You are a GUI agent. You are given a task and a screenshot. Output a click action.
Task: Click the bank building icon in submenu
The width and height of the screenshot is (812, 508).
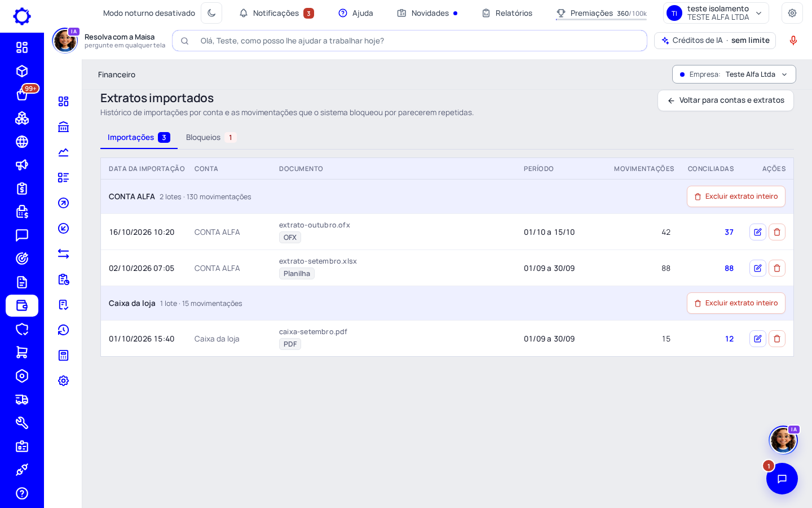pyautogui.click(x=64, y=127)
